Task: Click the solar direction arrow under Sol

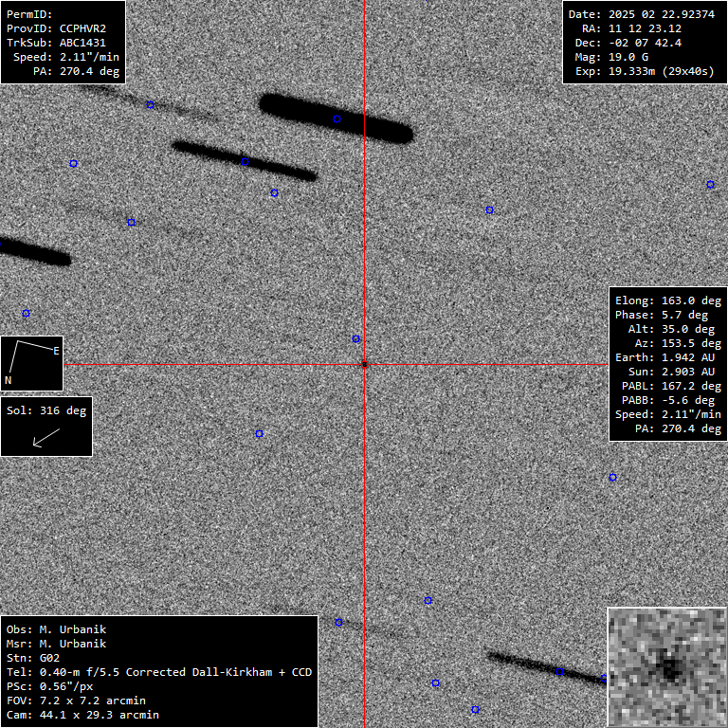Action: [46, 437]
